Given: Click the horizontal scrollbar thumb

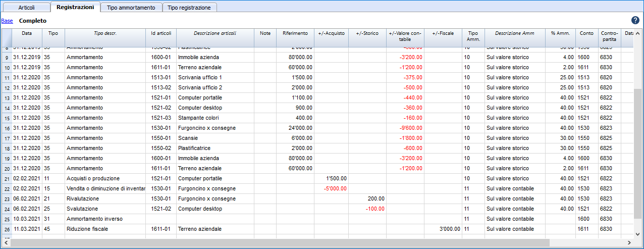Looking at the screenshot, I should pos(278,243).
